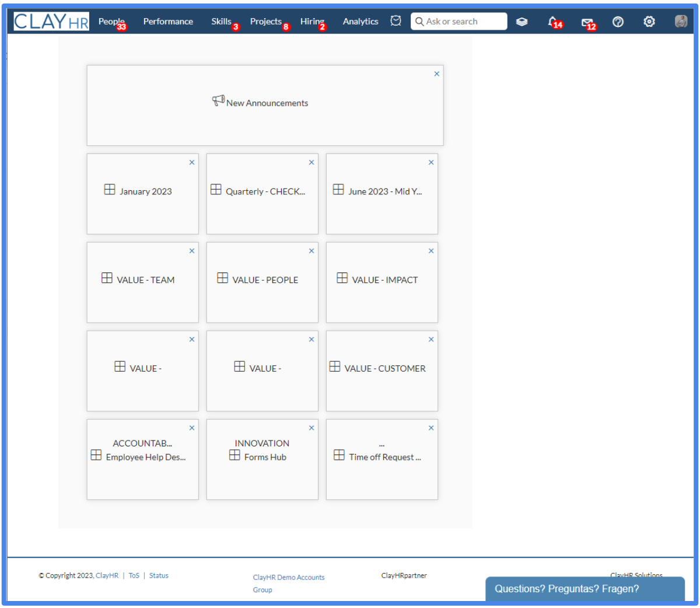
Task: Open the Hiring menu
Action: [312, 22]
